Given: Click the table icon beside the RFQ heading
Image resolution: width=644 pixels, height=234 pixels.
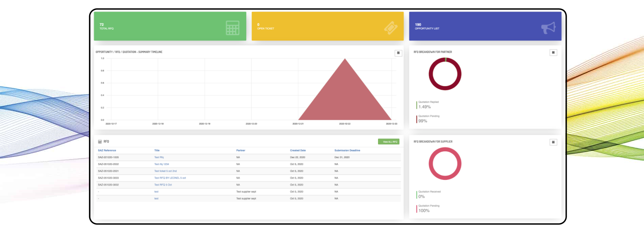Looking at the screenshot, I should 100,142.
